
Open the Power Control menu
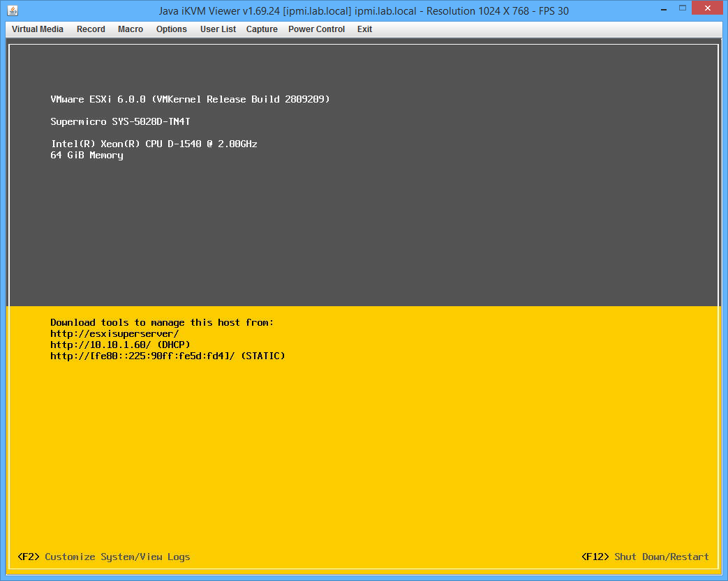[x=317, y=29]
